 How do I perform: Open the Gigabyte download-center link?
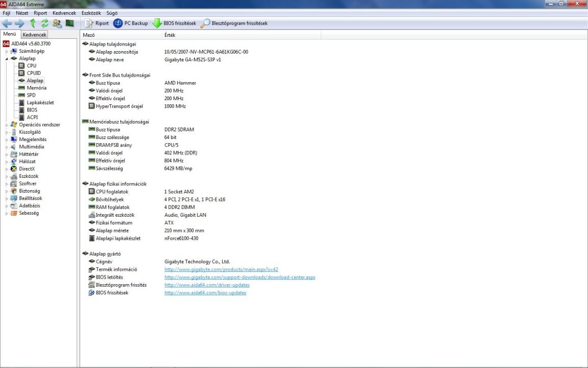click(239, 278)
